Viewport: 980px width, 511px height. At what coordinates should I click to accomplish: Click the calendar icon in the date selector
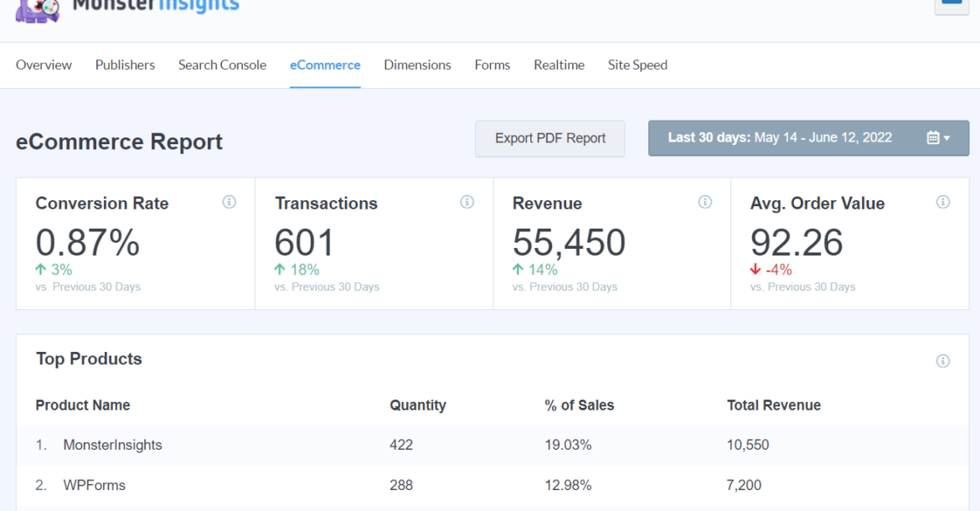click(x=932, y=137)
